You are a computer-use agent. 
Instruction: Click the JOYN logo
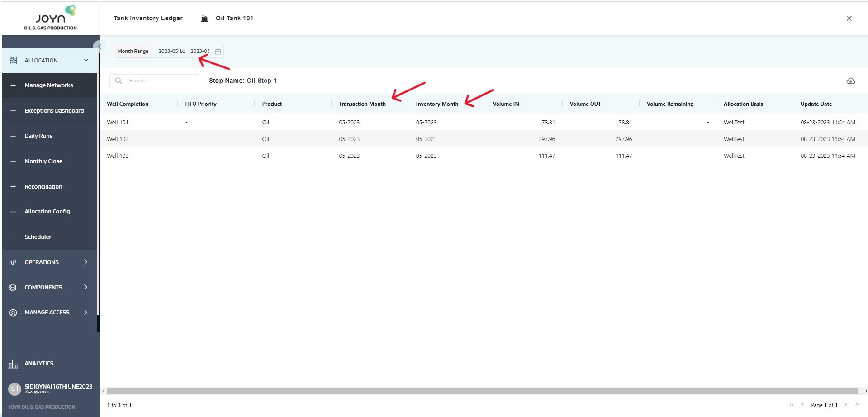51,18
